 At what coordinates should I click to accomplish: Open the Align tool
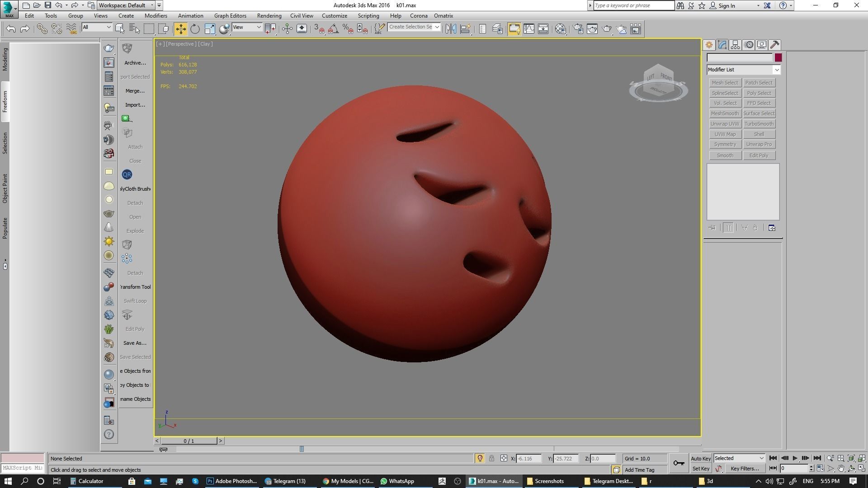tap(465, 29)
